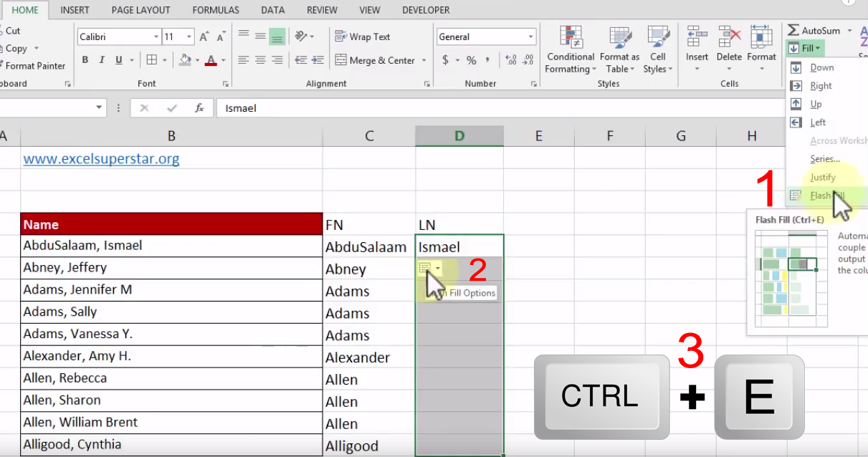
Task: Toggle Underline formatting
Action: click(118, 60)
